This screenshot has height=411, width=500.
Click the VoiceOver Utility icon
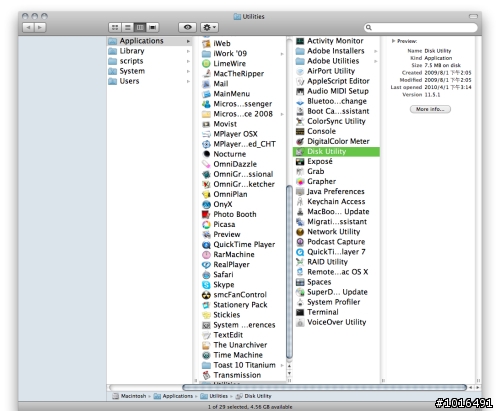coord(300,322)
